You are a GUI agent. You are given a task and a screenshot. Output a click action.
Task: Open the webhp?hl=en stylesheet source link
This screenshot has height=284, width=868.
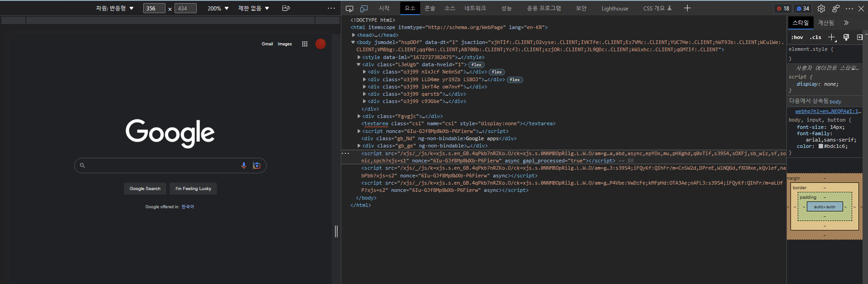coord(828,111)
